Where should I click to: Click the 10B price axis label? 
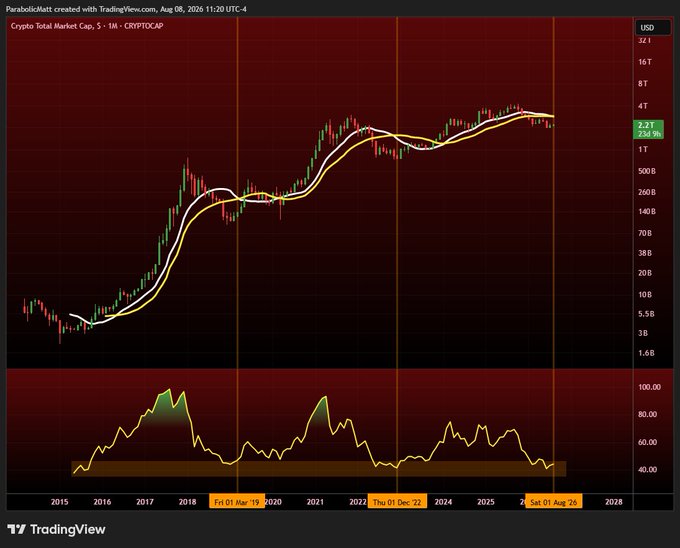(x=645, y=295)
